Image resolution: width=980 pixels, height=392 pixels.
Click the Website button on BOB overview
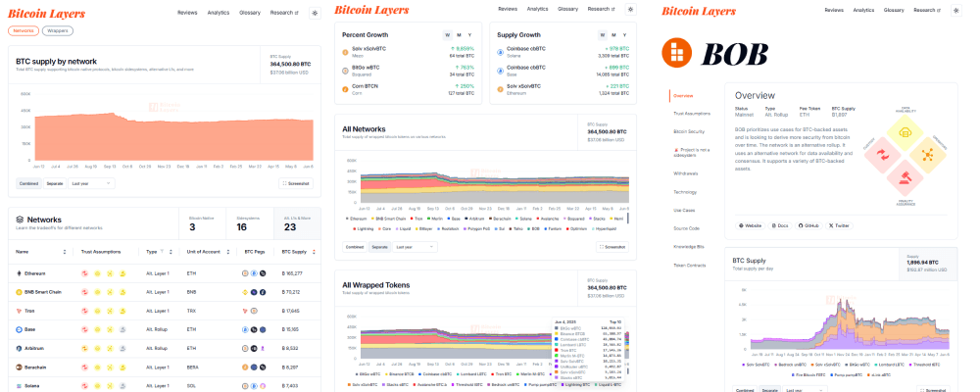click(750, 225)
